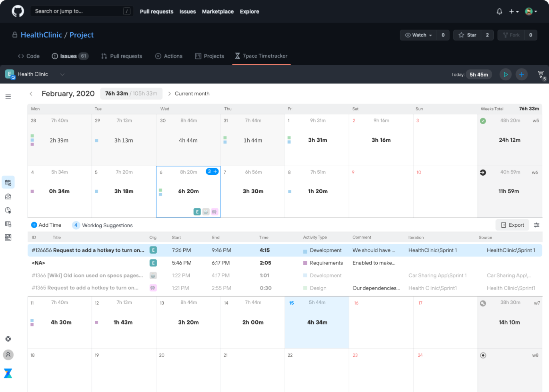
Task: Open the HealthClinic owner link
Action: click(41, 35)
